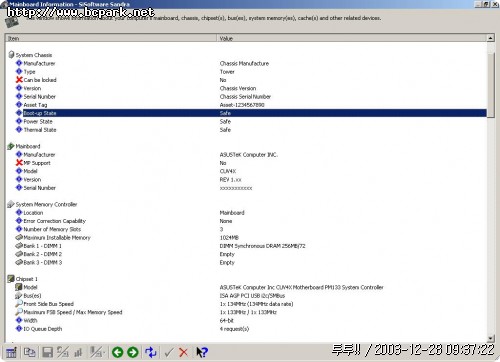This screenshot has height=362, width=500.
Task: Click the grey checkmark OK icon
Action: 169,352
